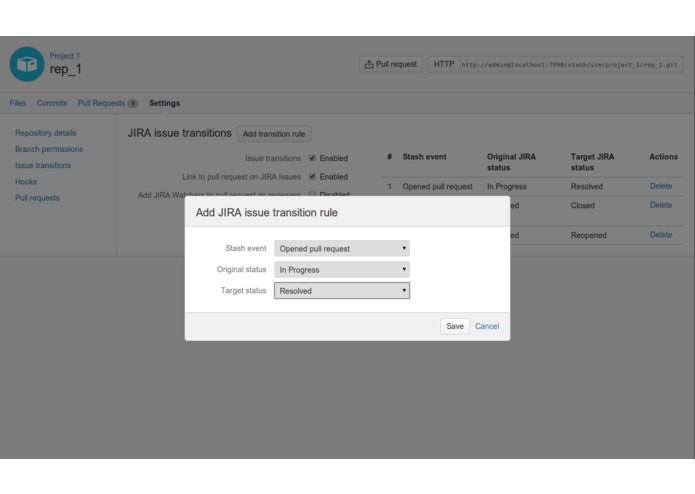The height and width of the screenshot is (494, 695).
Task: Open the Stash event dropdown
Action: pos(342,249)
